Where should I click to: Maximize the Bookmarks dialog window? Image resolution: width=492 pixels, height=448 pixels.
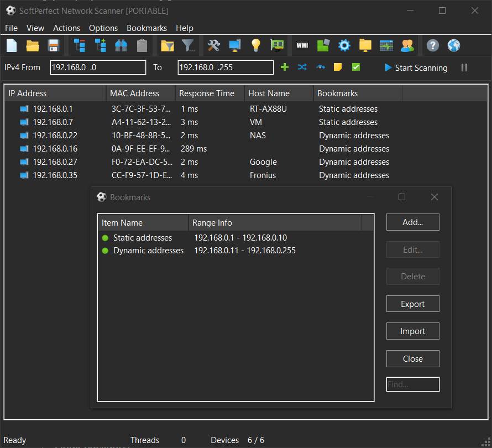402,197
